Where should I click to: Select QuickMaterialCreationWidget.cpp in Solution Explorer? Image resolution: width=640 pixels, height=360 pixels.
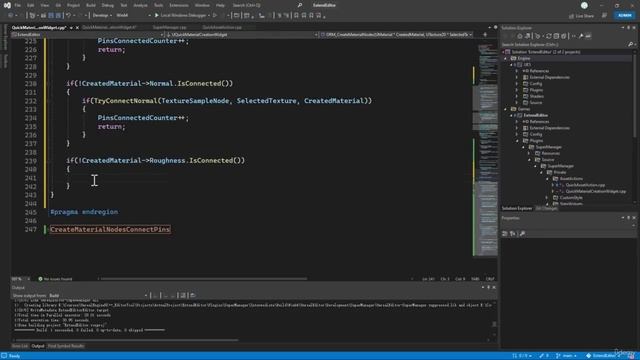[x=596, y=191]
